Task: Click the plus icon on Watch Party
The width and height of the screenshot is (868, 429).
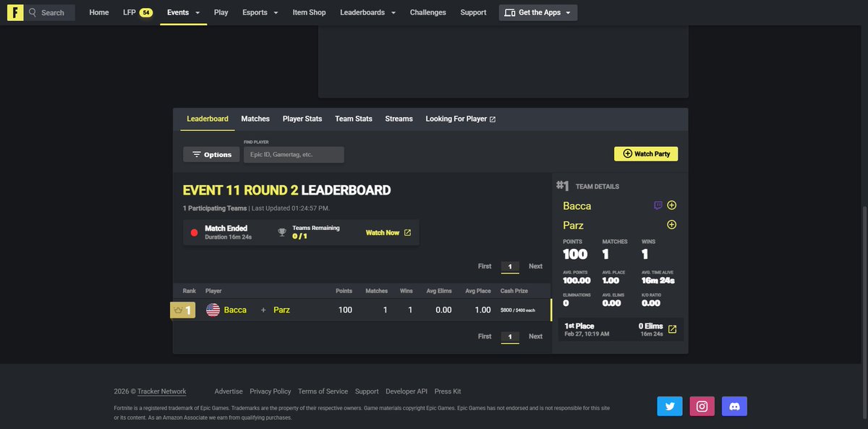Action: 627,154
